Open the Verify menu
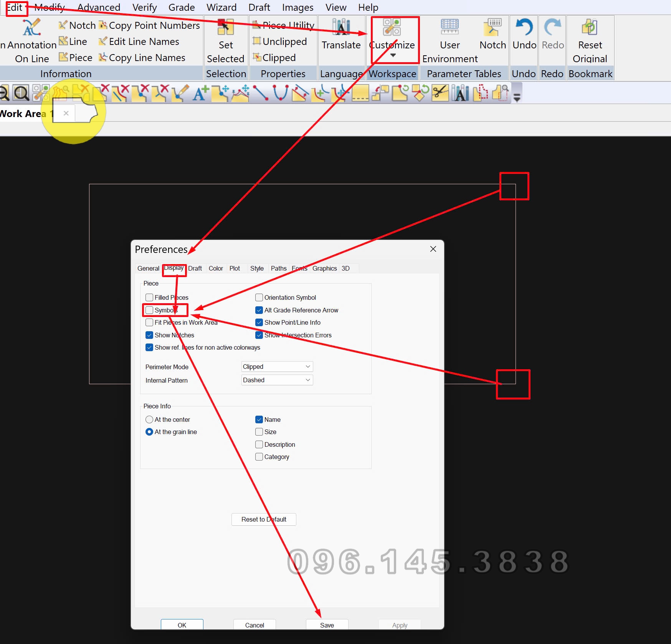Screen dimensions: 671x644 pos(144,7)
